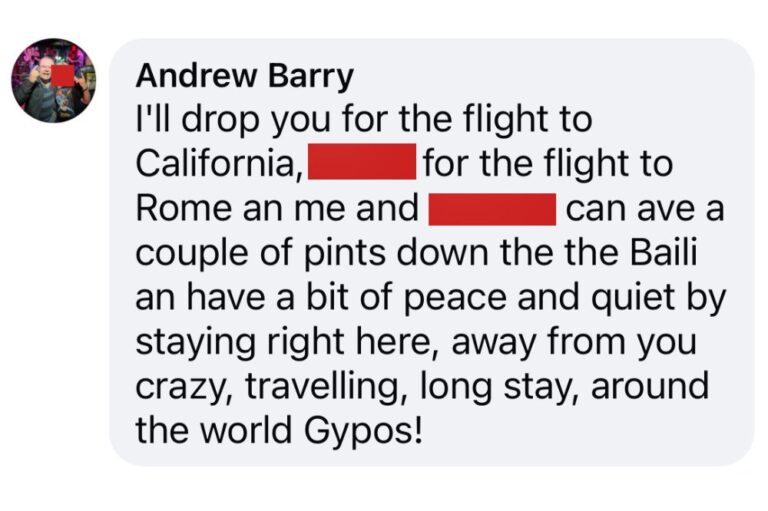Click the red redaction box after California
This screenshot has width=768, height=511.
(x=362, y=161)
